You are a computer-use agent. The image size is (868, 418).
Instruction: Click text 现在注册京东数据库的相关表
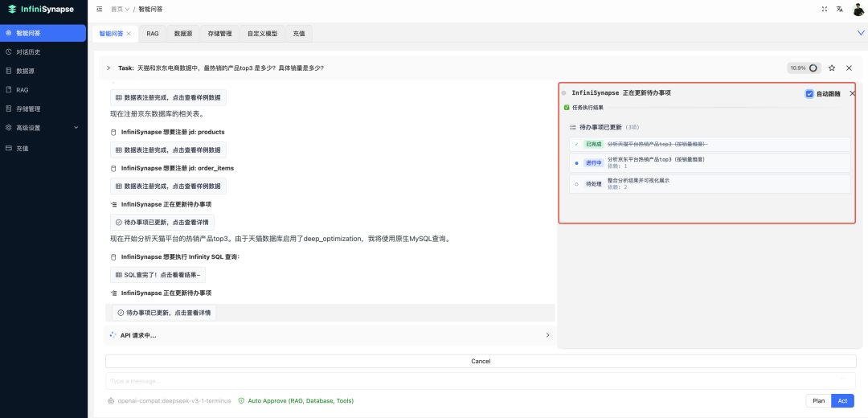pos(158,115)
